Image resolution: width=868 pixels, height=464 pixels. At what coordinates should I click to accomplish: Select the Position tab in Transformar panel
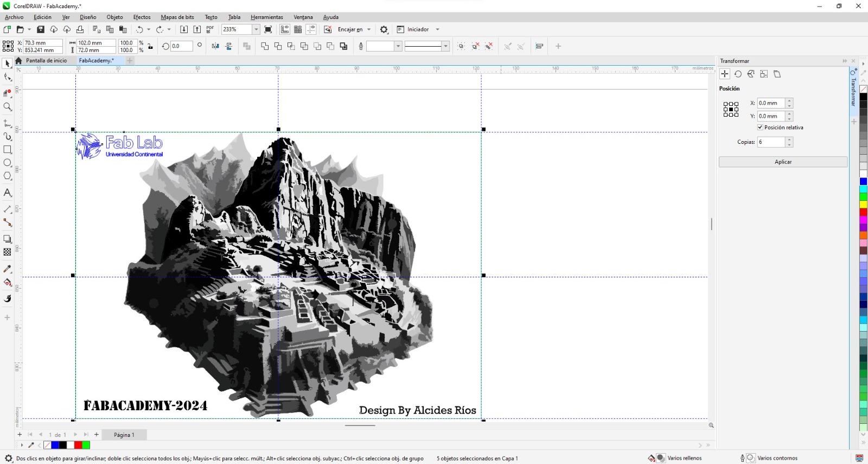[x=725, y=74]
